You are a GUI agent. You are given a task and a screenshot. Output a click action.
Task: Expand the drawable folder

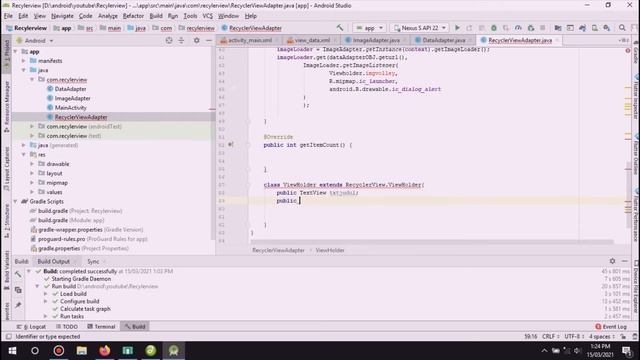pos(32,164)
